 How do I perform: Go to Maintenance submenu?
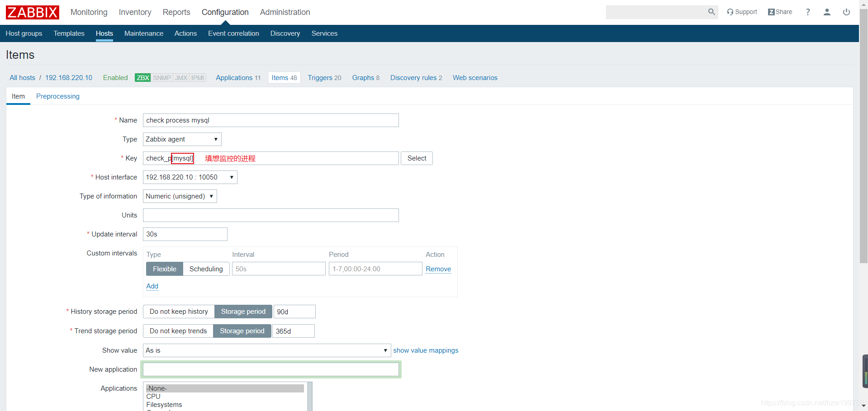coord(144,33)
